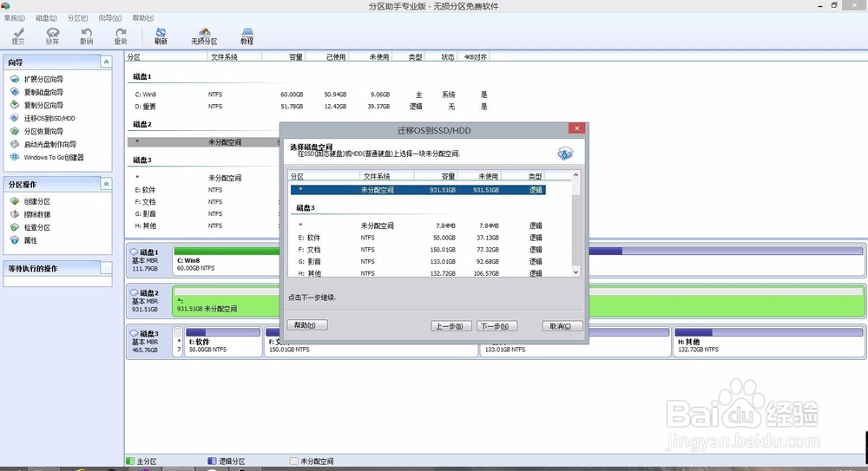Click the 擦除数据 operation icon
The width and height of the screenshot is (868, 471).
tap(15, 214)
